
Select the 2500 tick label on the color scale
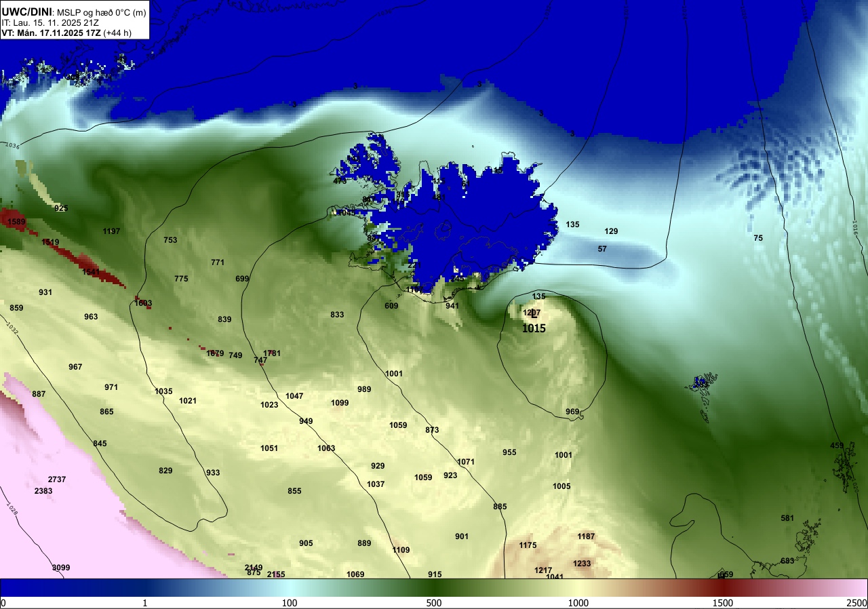[x=857, y=603]
